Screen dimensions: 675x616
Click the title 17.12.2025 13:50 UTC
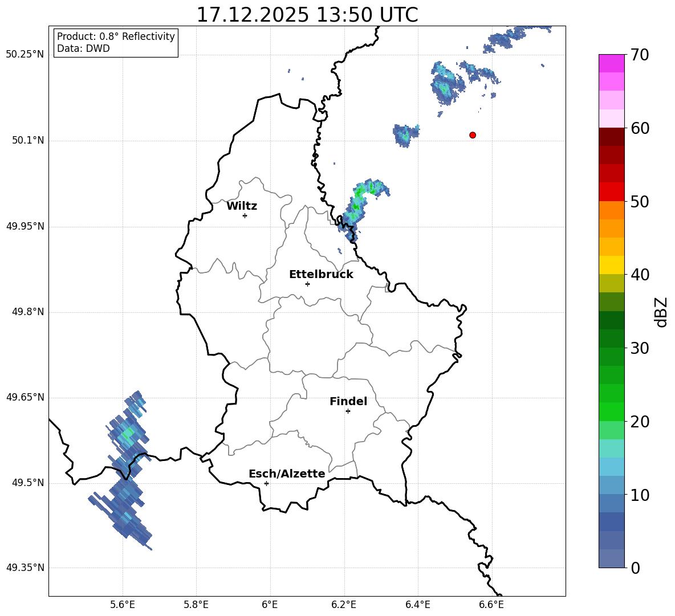pos(307,15)
